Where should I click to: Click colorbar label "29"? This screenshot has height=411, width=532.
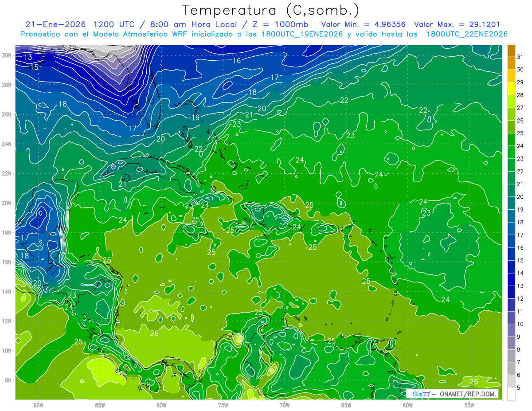coord(520,82)
